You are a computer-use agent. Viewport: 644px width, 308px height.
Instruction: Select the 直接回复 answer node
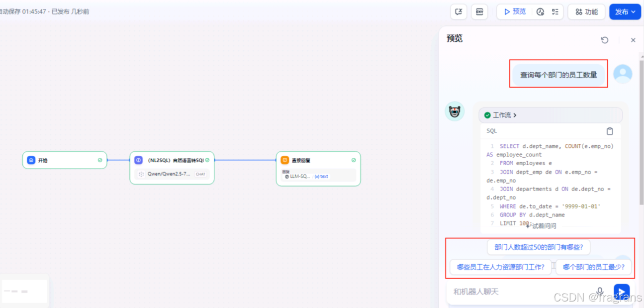318,169
